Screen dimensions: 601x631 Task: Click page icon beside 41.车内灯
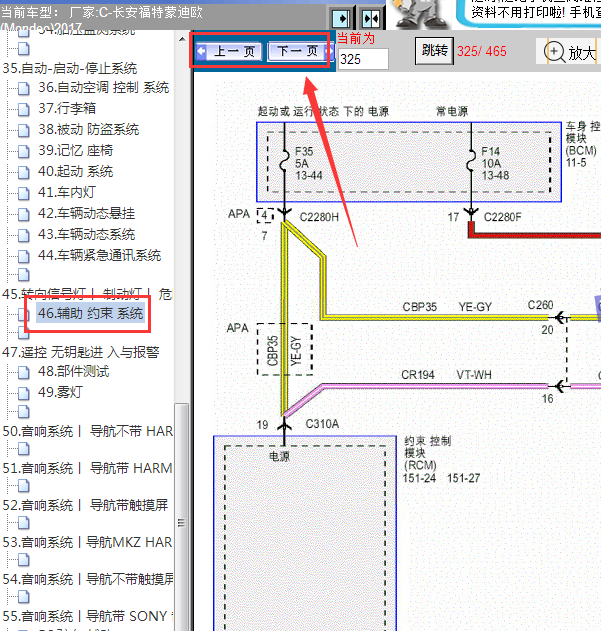point(24,193)
